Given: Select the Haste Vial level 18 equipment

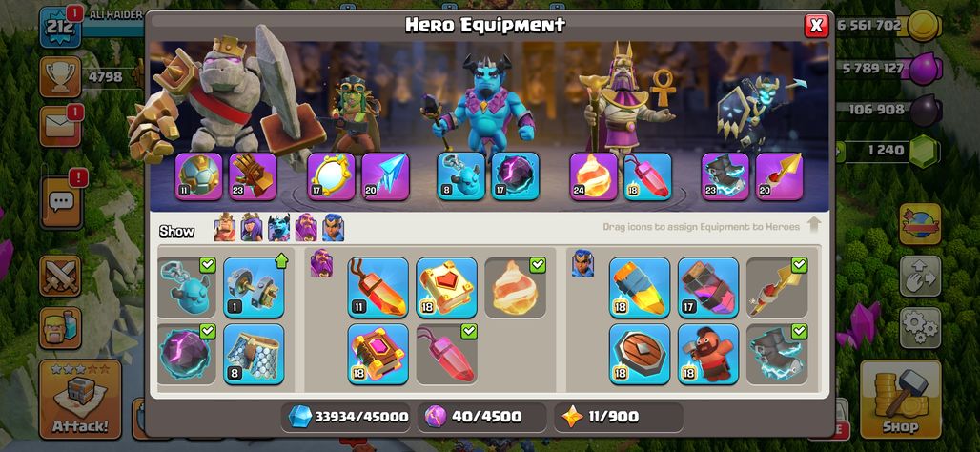Looking at the screenshot, I should [640, 287].
